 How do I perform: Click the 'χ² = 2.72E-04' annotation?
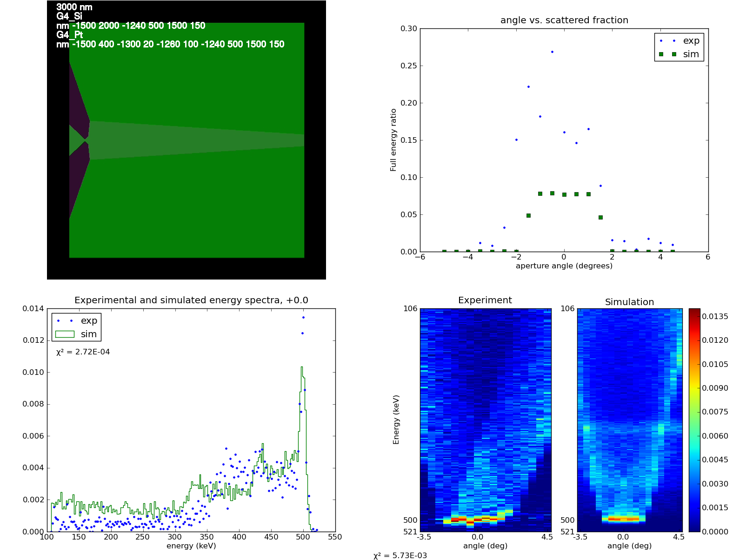[83, 352]
